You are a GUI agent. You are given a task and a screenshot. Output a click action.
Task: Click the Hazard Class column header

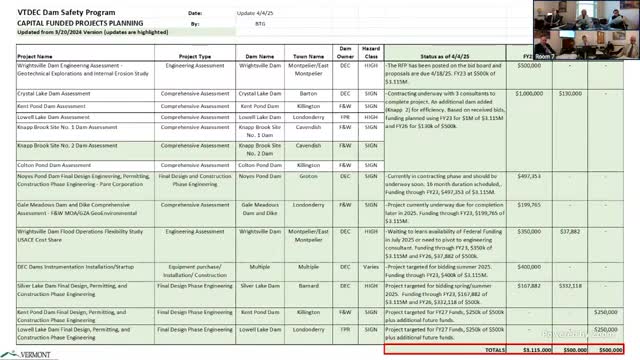click(371, 53)
